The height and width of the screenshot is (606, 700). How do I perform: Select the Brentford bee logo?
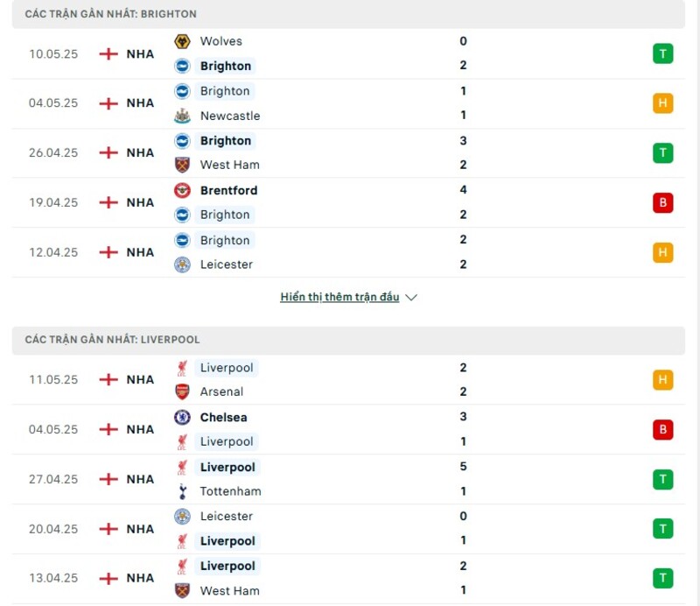pyautogui.click(x=182, y=190)
